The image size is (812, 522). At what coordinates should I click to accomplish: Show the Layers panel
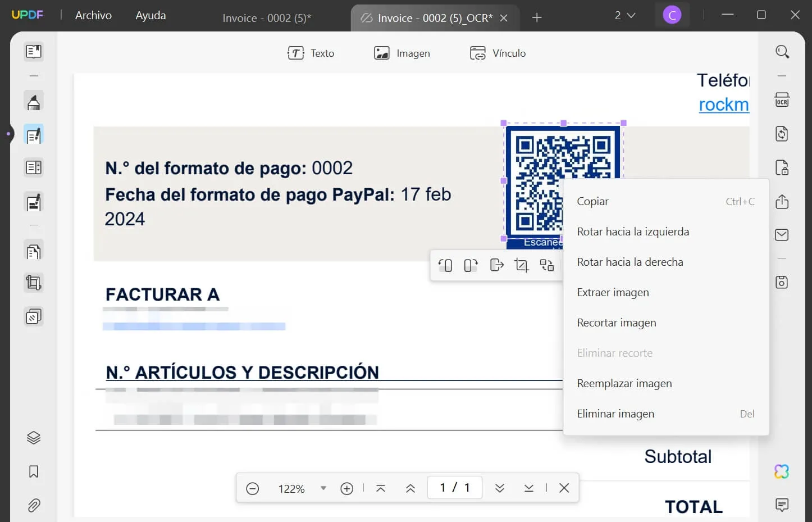[x=34, y=438]
